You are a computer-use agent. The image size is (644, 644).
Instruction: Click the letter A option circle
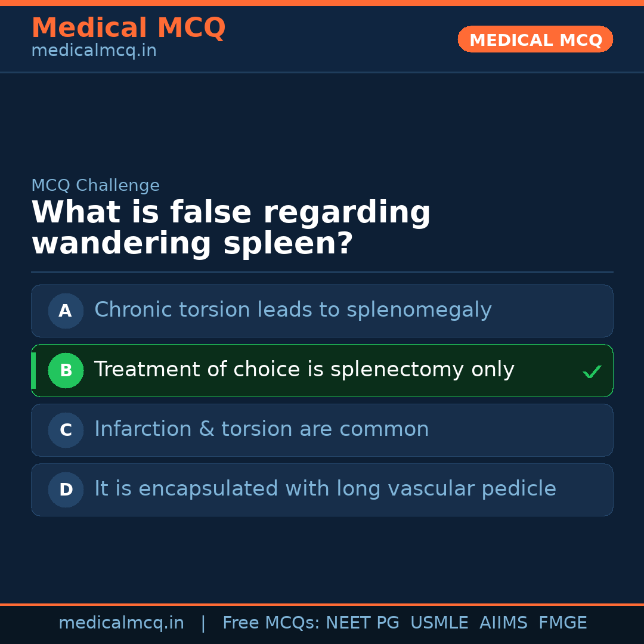click(66, 311)
